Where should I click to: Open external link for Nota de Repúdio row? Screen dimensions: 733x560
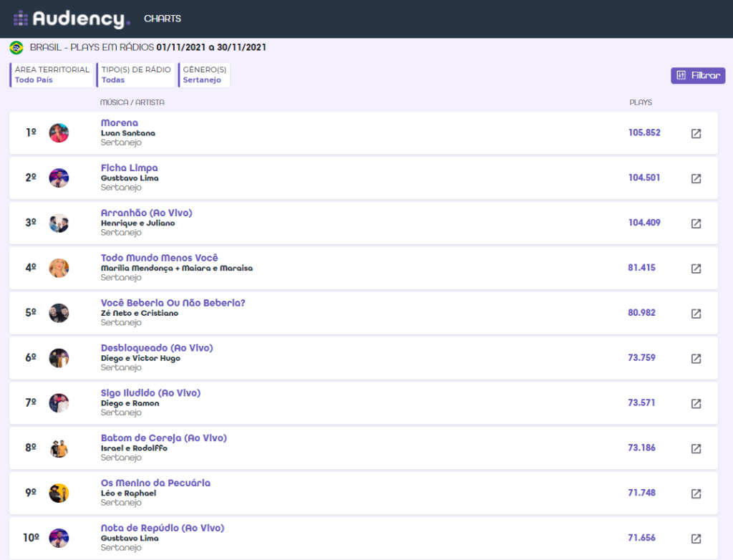coord(696,539)
